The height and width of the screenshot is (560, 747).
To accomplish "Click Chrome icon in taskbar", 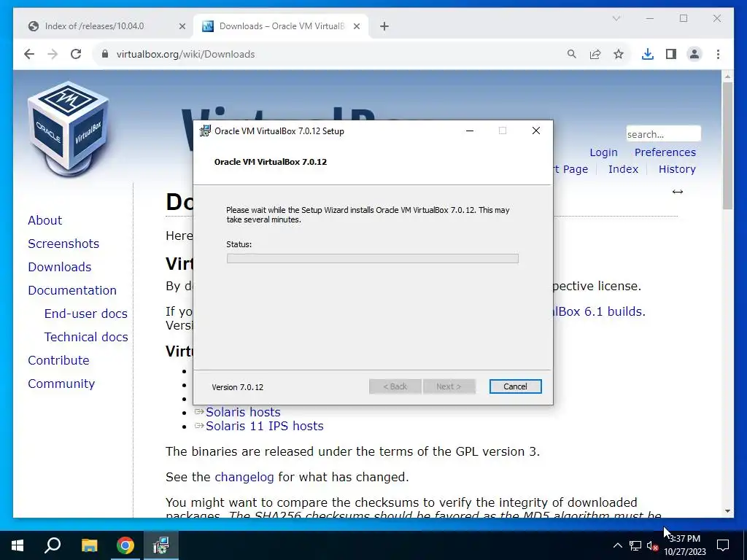I will (125, 545).
